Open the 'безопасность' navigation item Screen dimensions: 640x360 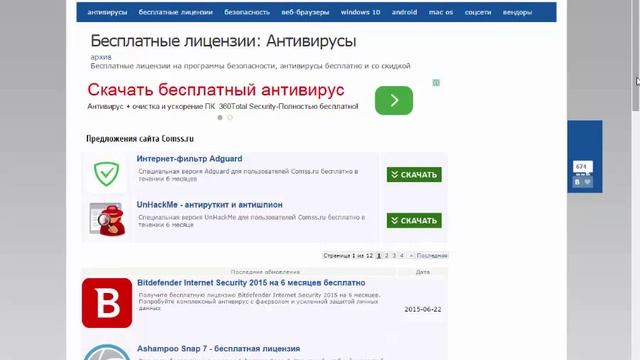[247, 12]
